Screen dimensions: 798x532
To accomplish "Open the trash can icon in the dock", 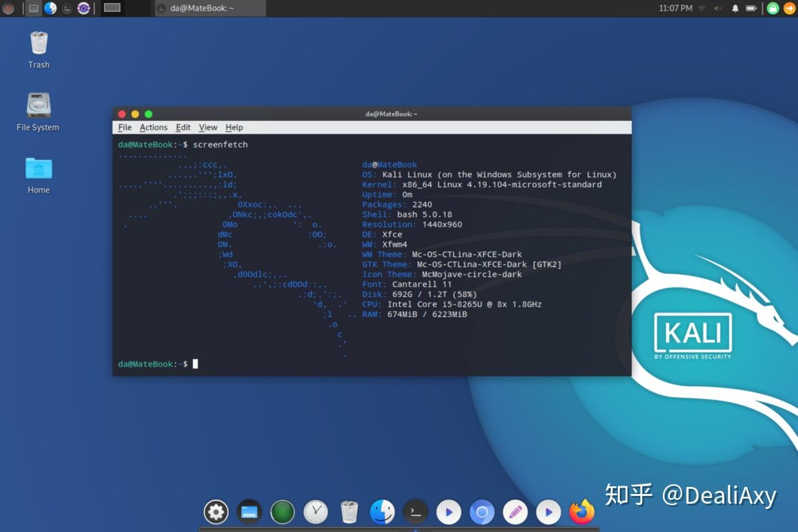I will (x=349, y=512).
